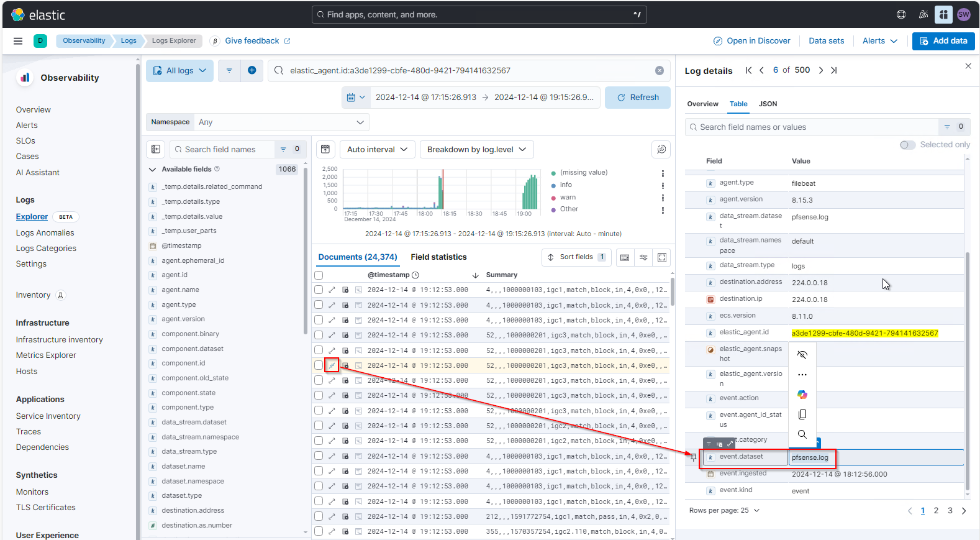Sort by the @timestamp column header

388,275
